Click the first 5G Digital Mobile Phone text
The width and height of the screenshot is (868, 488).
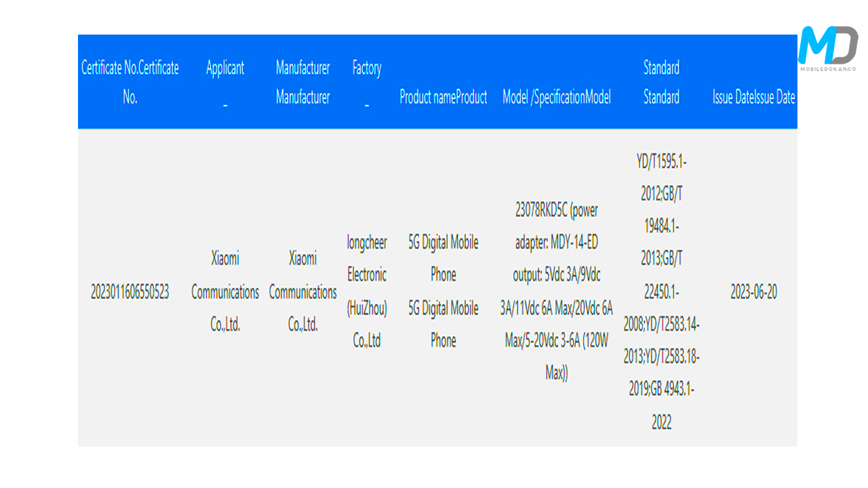click(x=443, y=258)
